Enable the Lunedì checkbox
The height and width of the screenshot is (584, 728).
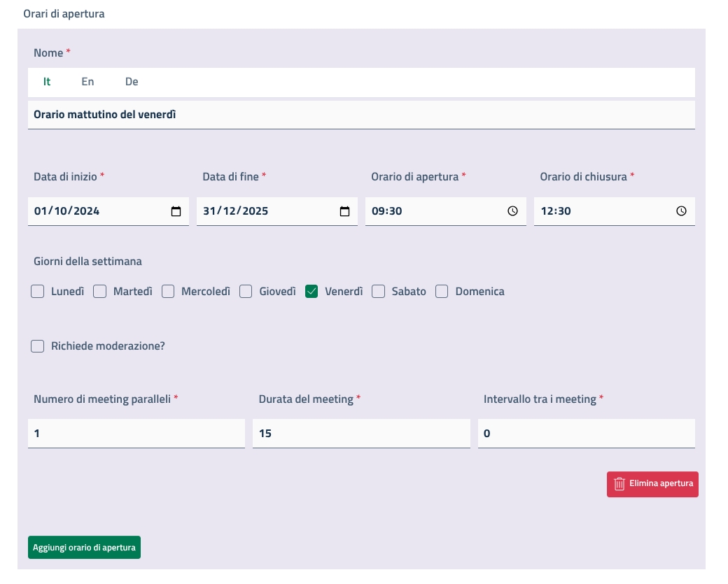point(38,292)
